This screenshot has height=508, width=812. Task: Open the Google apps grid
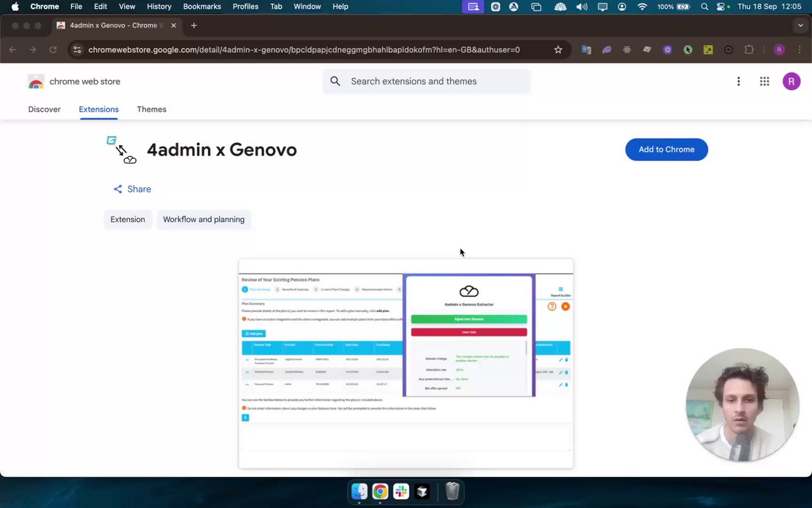coord(764,81)
